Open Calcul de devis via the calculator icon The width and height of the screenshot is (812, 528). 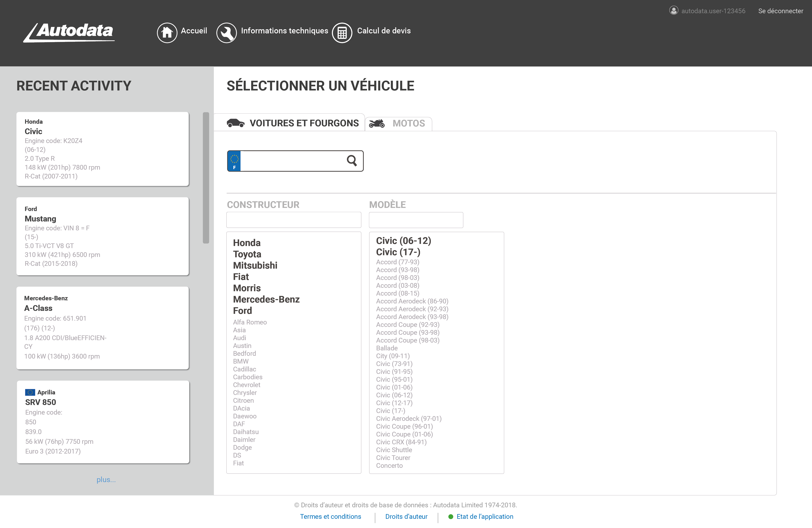coord(342,32)
